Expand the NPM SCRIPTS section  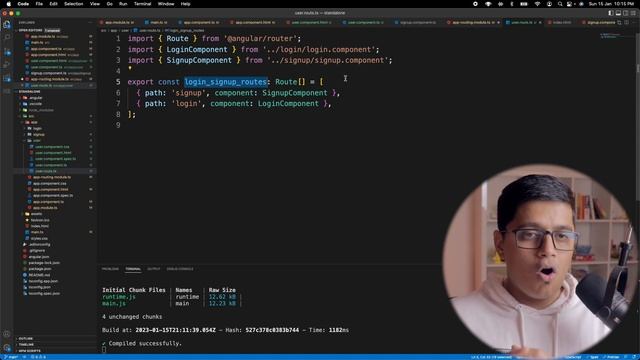pyautogui.click(x=29, y=351)
